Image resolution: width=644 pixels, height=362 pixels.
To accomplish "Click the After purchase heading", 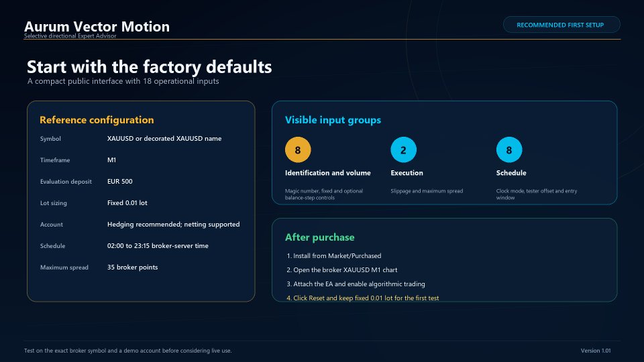I will click(x=319, y=237).
